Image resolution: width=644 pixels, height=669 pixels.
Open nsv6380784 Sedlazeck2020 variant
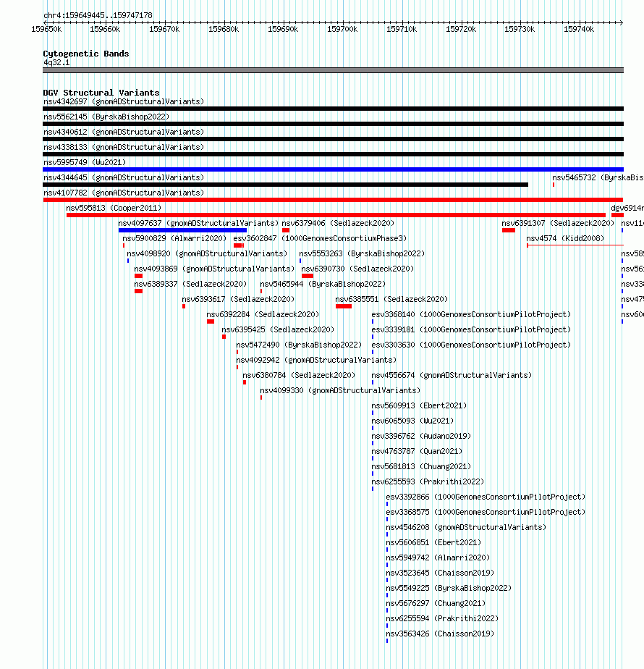[x=299, y=376]
